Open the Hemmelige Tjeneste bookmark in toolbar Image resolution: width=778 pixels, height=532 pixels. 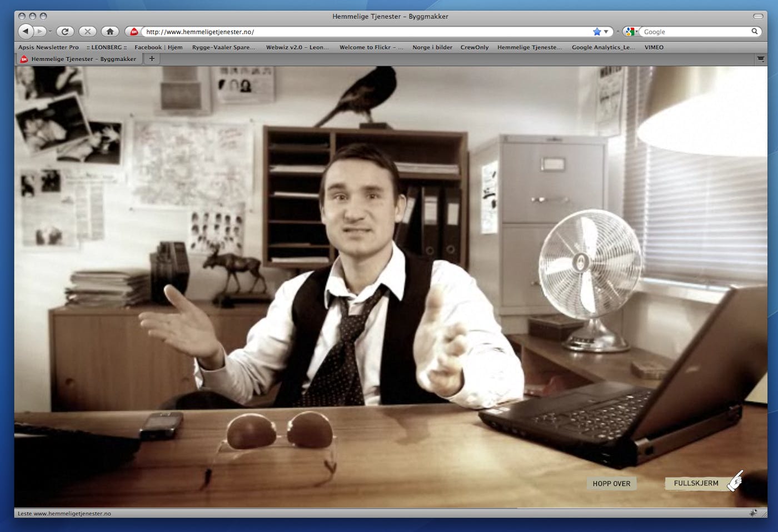point(530,47)
